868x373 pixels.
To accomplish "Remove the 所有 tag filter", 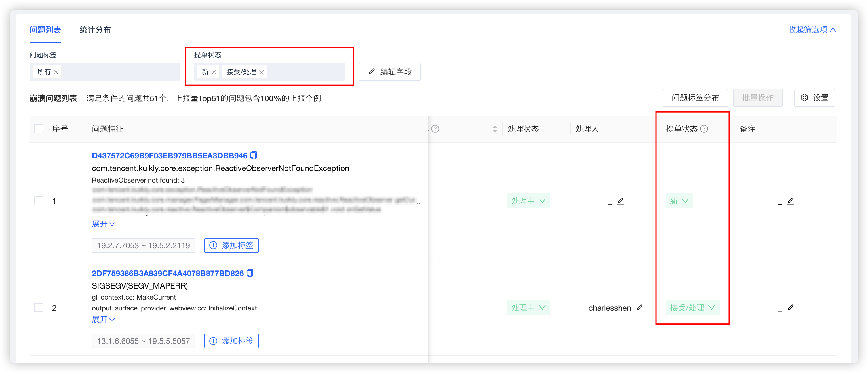I will pos(56,72).
